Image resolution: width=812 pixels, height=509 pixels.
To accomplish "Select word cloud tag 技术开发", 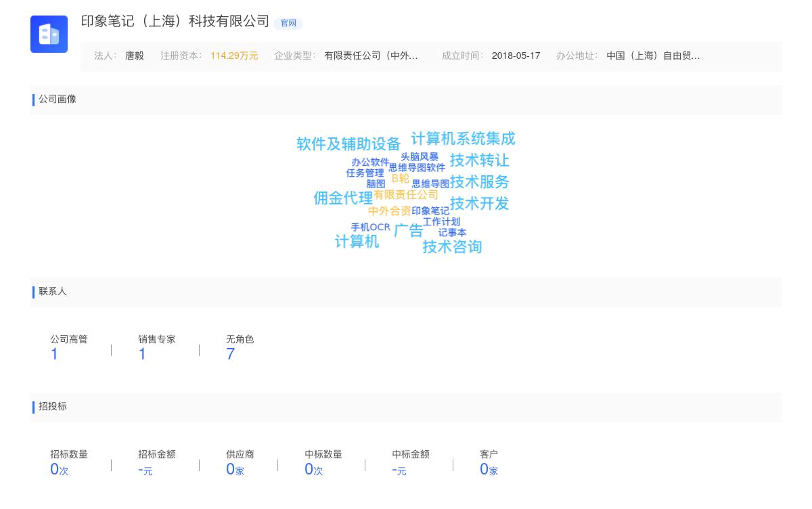I will tap(480, 204).
